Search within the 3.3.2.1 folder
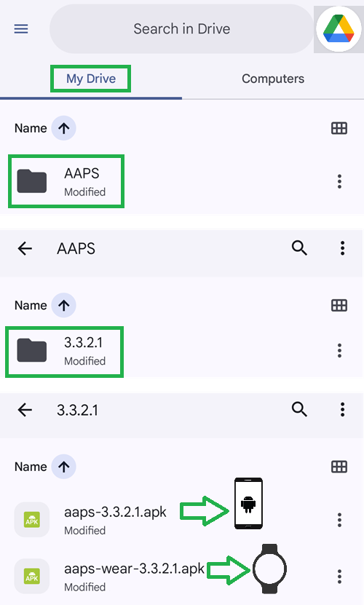The height and width of the screenshot is (605, 364). pos(299,409)
